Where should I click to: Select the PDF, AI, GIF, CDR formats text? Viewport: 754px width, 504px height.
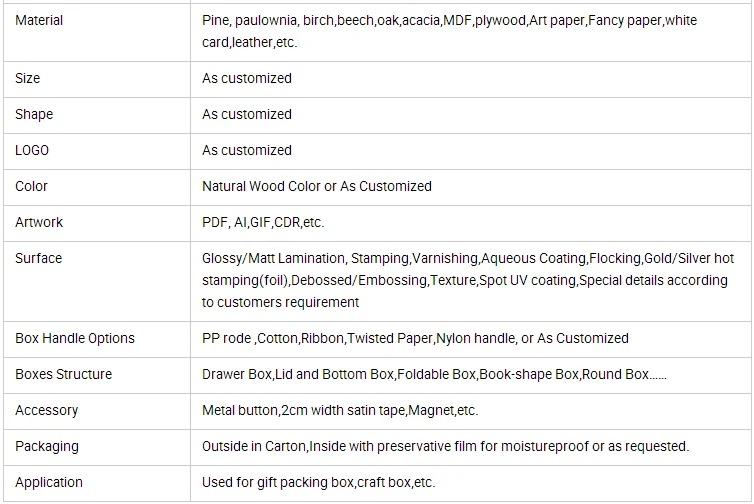click(263, 222)
